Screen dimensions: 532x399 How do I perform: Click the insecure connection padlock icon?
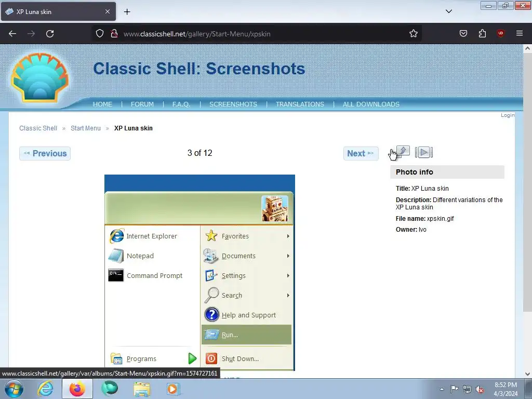[114, 34]
